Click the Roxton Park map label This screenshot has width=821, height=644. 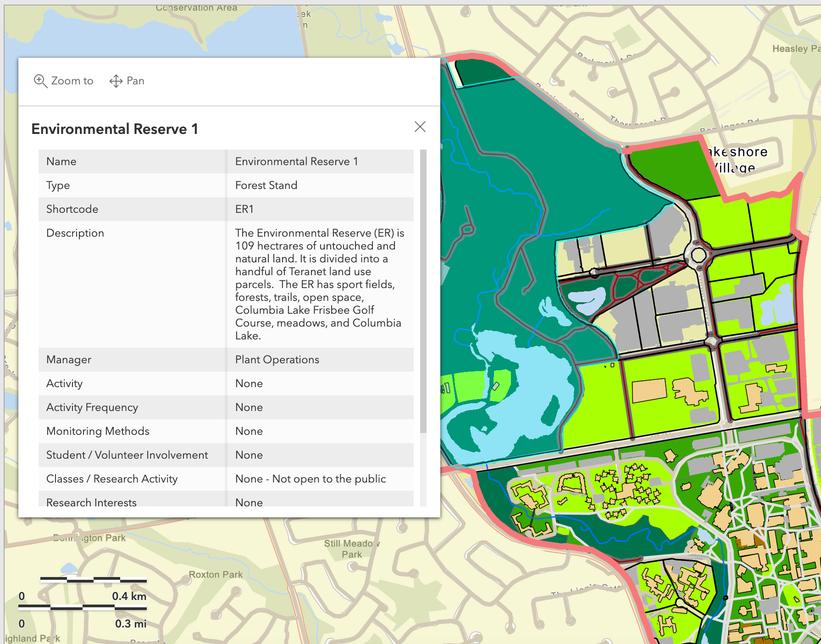[216, 575]
